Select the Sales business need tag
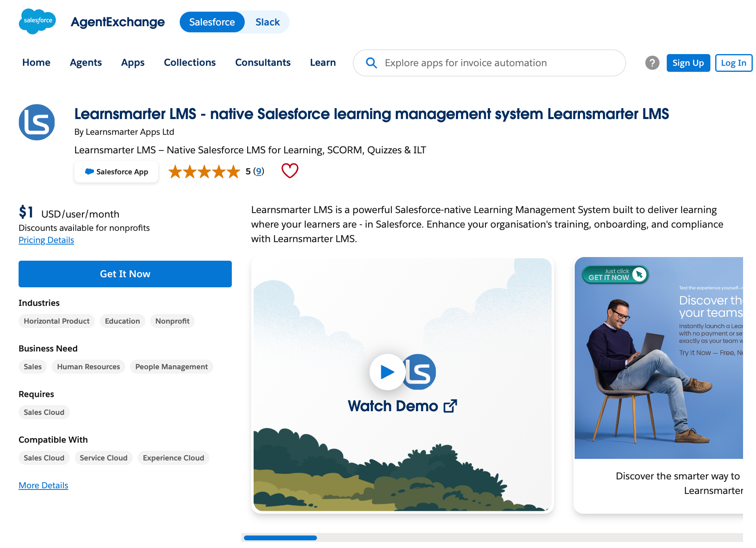756x548 pixels. pyautogui.click(x=33, y=367)
